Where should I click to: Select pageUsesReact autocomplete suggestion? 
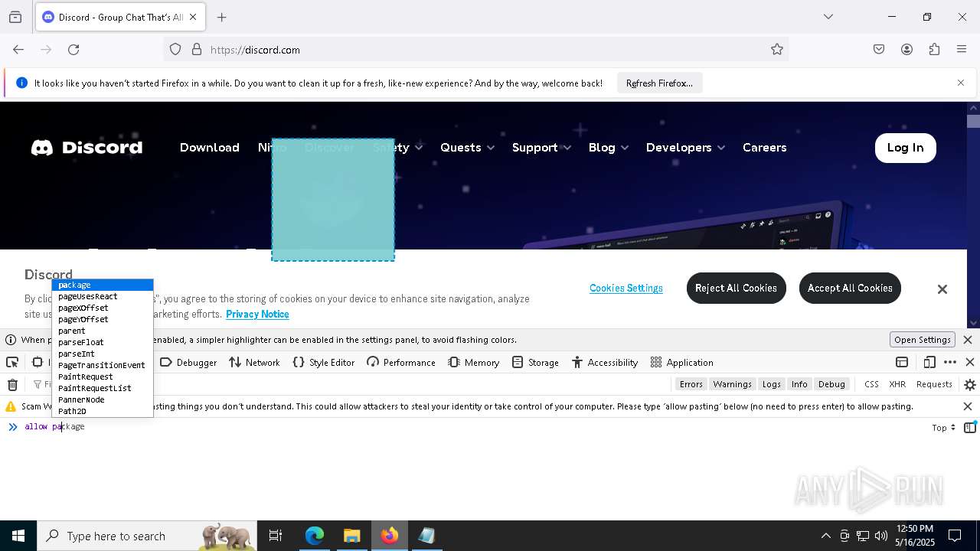(x=103, y=296)
